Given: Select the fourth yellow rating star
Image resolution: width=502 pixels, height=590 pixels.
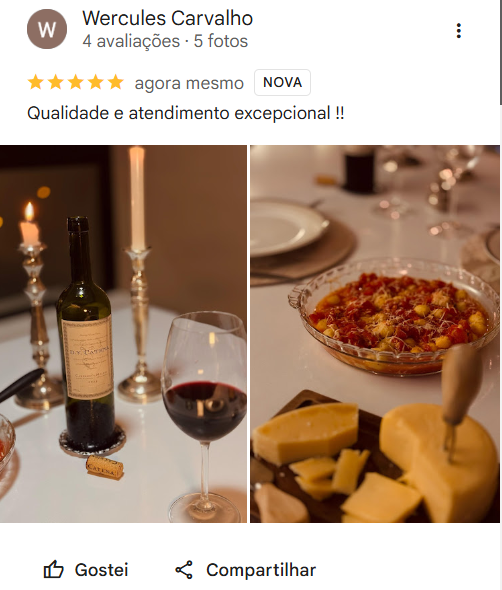Looking at the screenshot, I should pyautogui.click(x=96, y=82).
